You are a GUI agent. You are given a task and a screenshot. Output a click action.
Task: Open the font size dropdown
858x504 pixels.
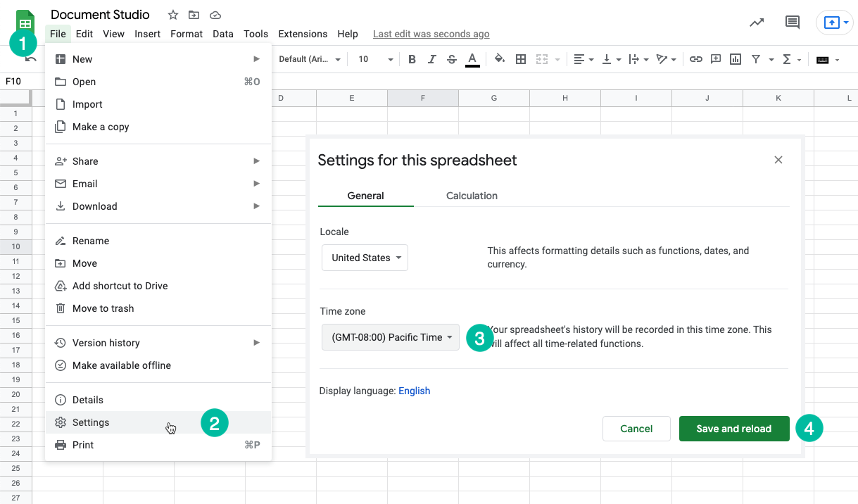(373, 59)
